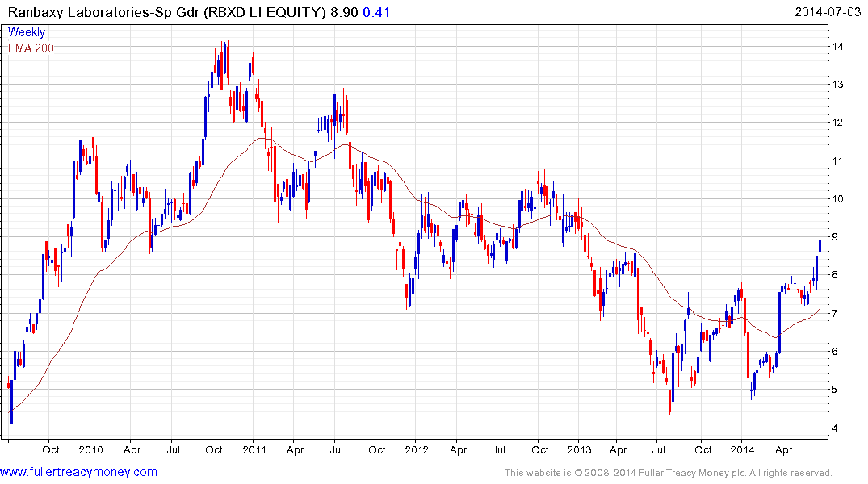This screenshot has height=484, width=868.
Task: Click the Weekly interval label
Action: 27,32
